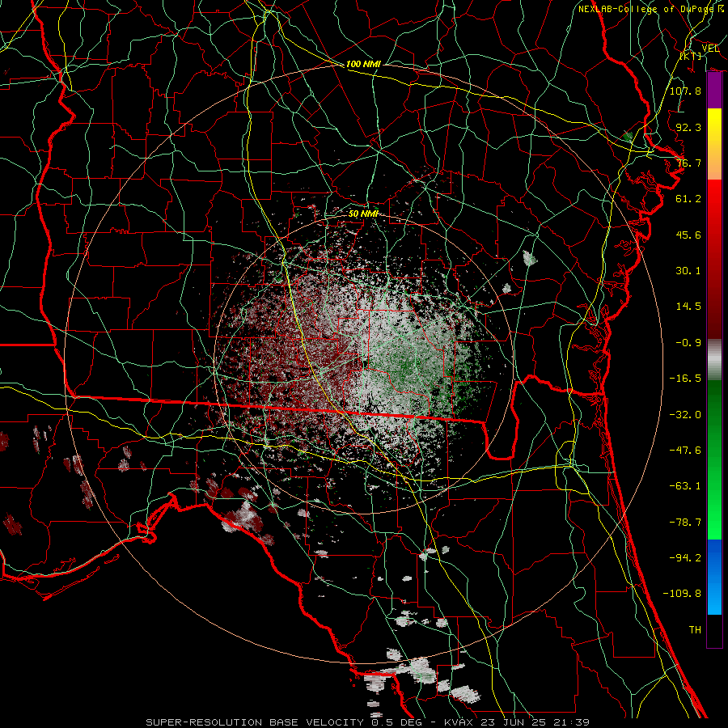
Task: Click the VEL legend title
Action: pos(710,49)
